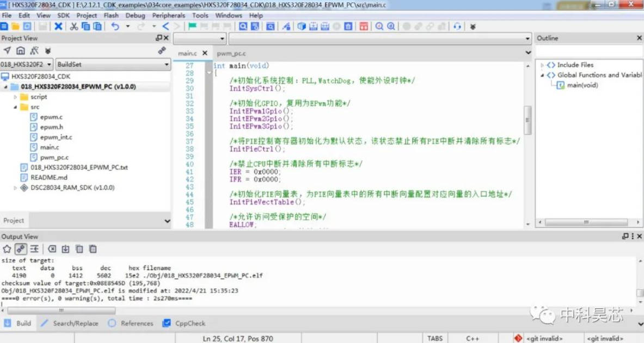The image size is (644, 343).
Task: Switch to the pwm_pc.c editor tab
Action: tap(231, 53)
